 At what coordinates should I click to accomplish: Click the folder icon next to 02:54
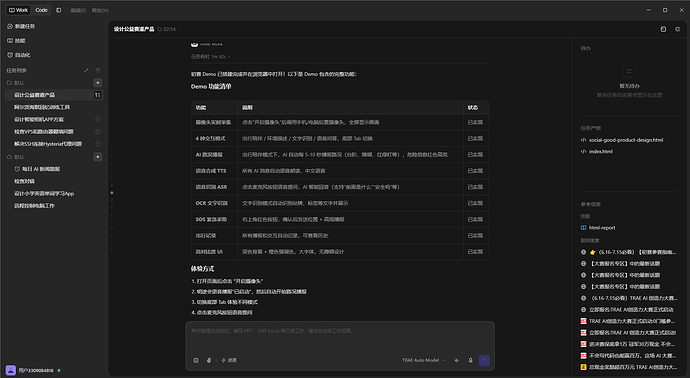point(160,29)
